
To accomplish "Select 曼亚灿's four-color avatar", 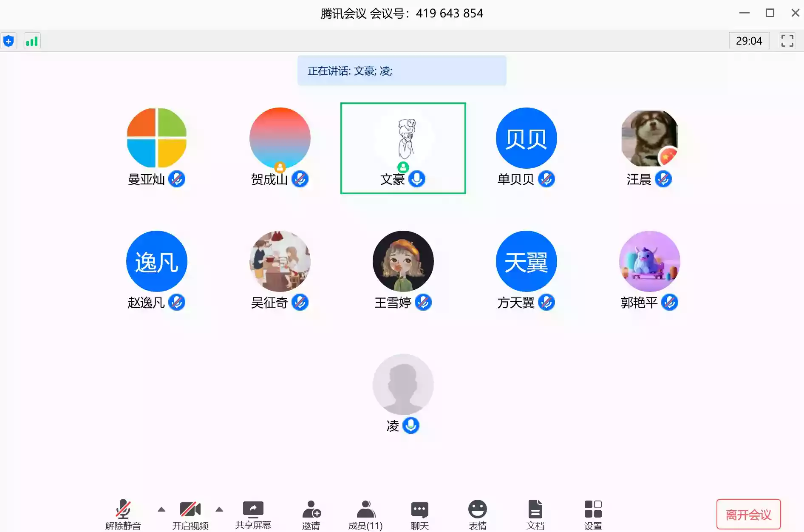I will [x=157, y=138].
